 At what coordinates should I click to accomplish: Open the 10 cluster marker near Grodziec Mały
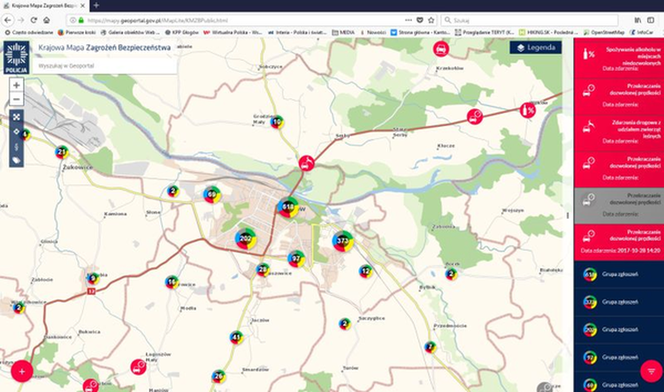pos(277,121)
